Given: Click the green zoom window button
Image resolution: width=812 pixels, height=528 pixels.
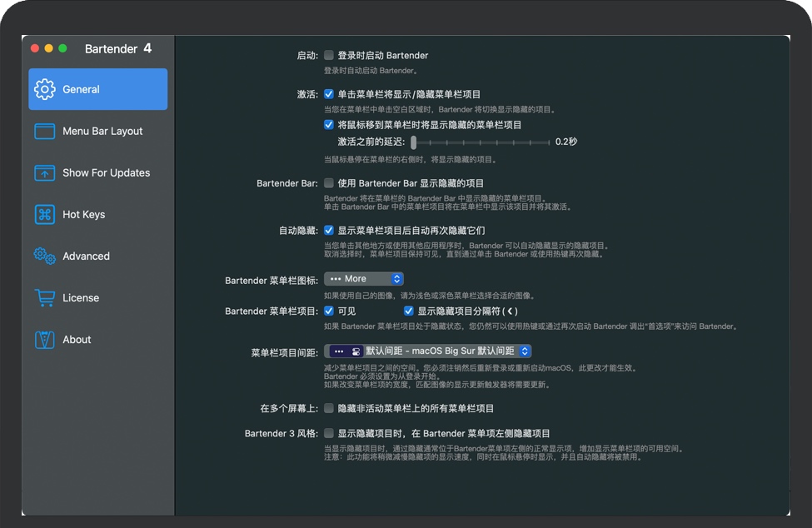Looking at the screenshot, I should point(62,49).
